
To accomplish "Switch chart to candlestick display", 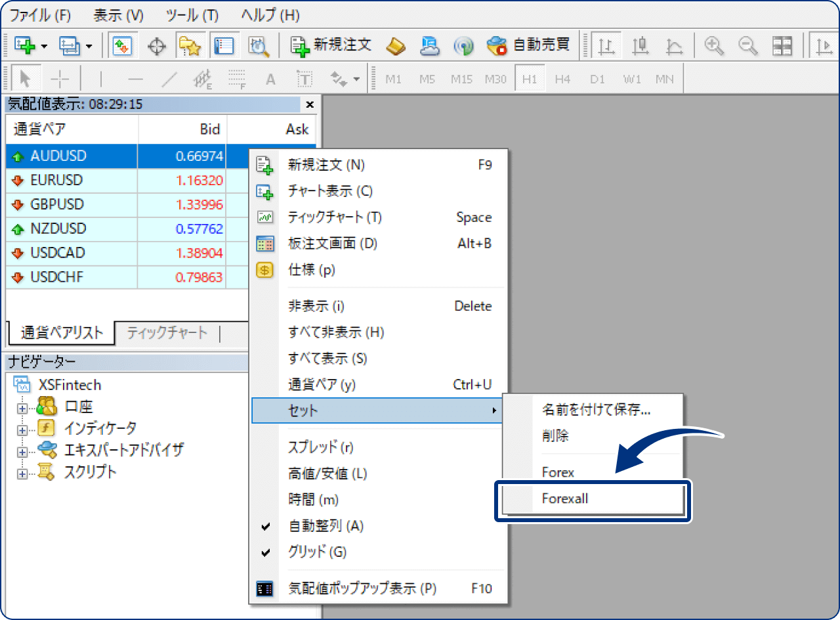I will click(x=640, y=45).
